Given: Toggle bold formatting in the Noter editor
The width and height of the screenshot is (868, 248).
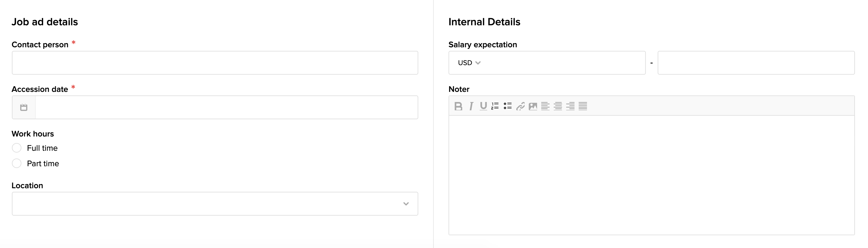Looking at the screenshot, I should point(458,106).
